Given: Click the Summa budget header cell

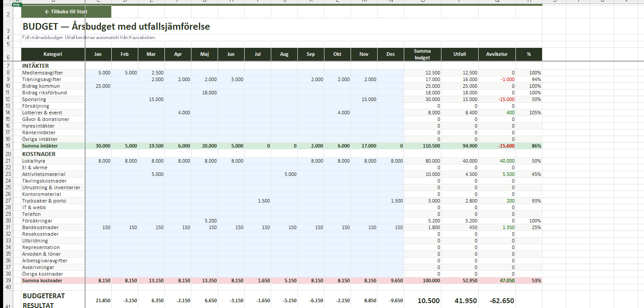Looking at the screenshot, I should (x=422, y=54).
